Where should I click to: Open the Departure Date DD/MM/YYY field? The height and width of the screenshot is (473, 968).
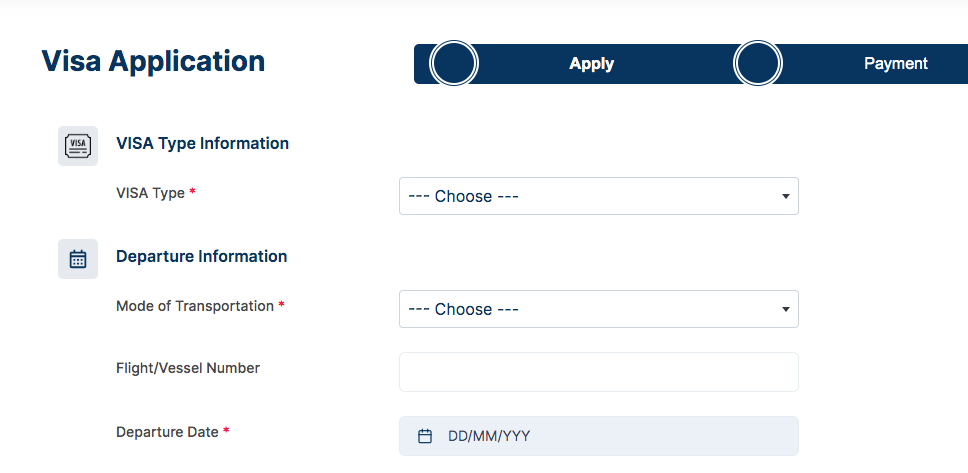599,436
